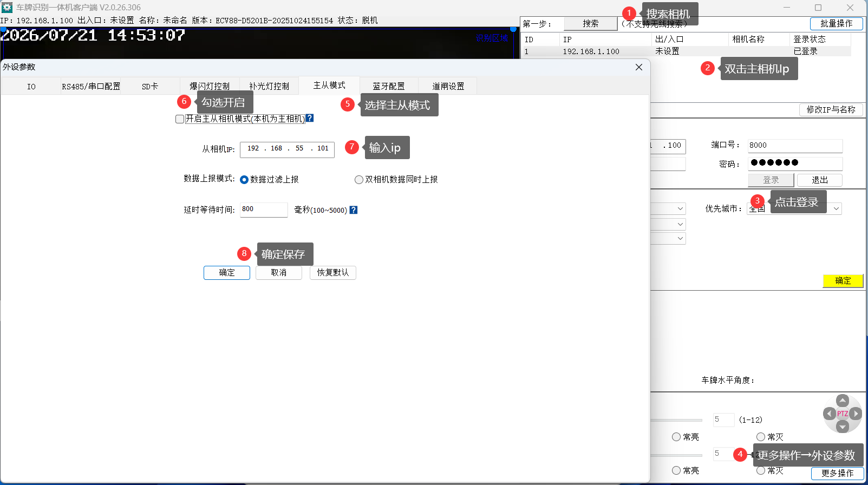The height and width of the screenshot is (485, 868).
Task: Click the yellow 确定 button
Action: pos(843,281)
